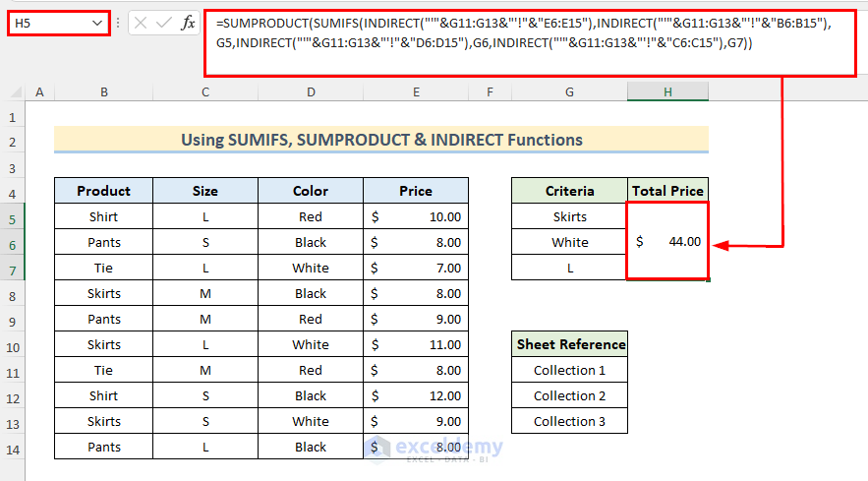Image resolution: width=868 pixels, height=481 pixels.
Task: Select column F header
Action: [490, 92]
